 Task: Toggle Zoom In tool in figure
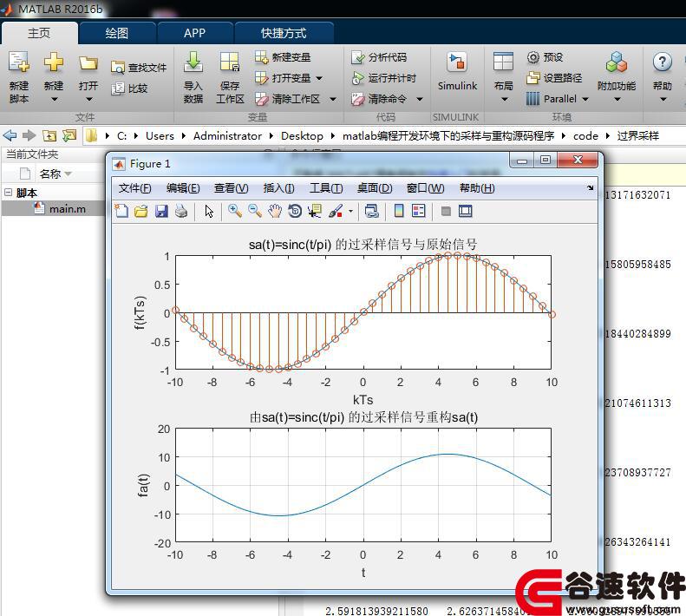tap(235, 211)
